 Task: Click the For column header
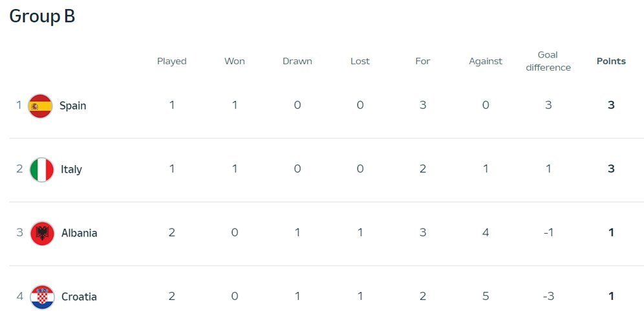(422, 62)
